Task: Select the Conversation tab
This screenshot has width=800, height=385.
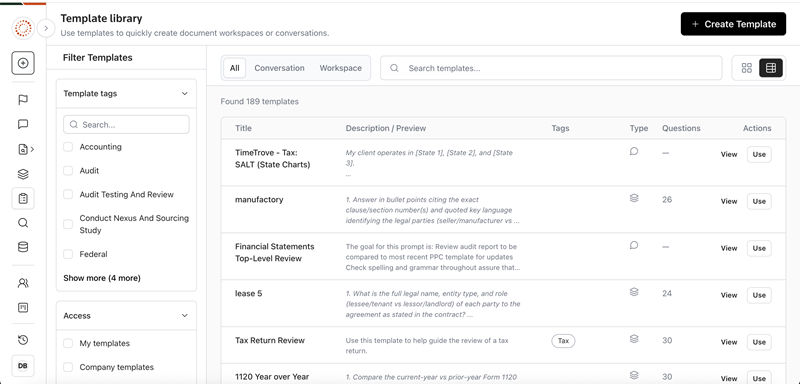Action: point(280,68)
